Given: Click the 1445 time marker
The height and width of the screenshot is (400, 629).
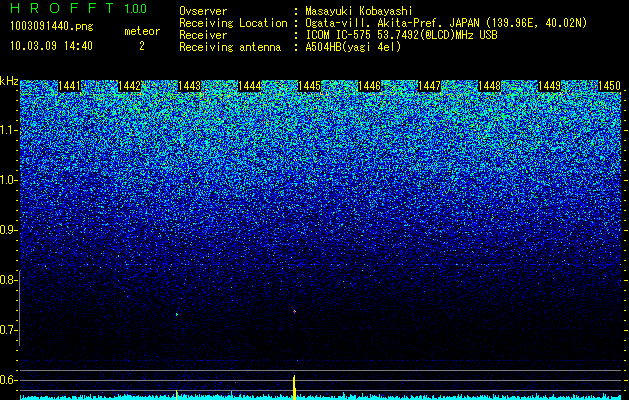Looking at the screenshot, I should tap(309, 86).
